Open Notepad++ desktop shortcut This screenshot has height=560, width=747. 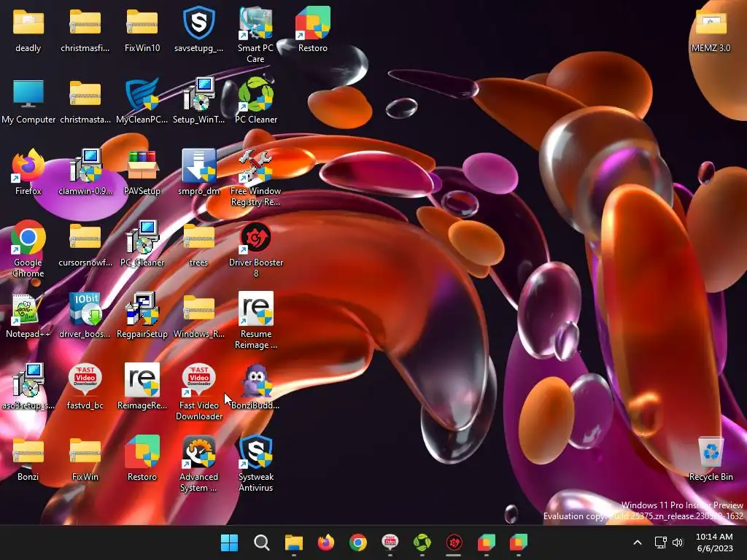click(28, 308)
